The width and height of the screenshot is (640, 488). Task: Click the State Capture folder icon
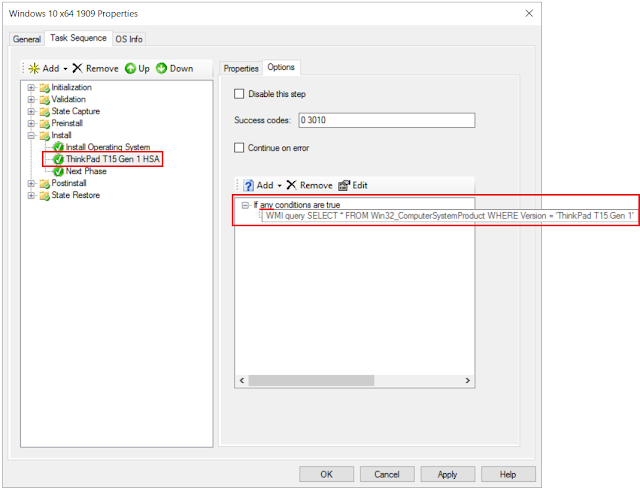(x=44, y=111)
